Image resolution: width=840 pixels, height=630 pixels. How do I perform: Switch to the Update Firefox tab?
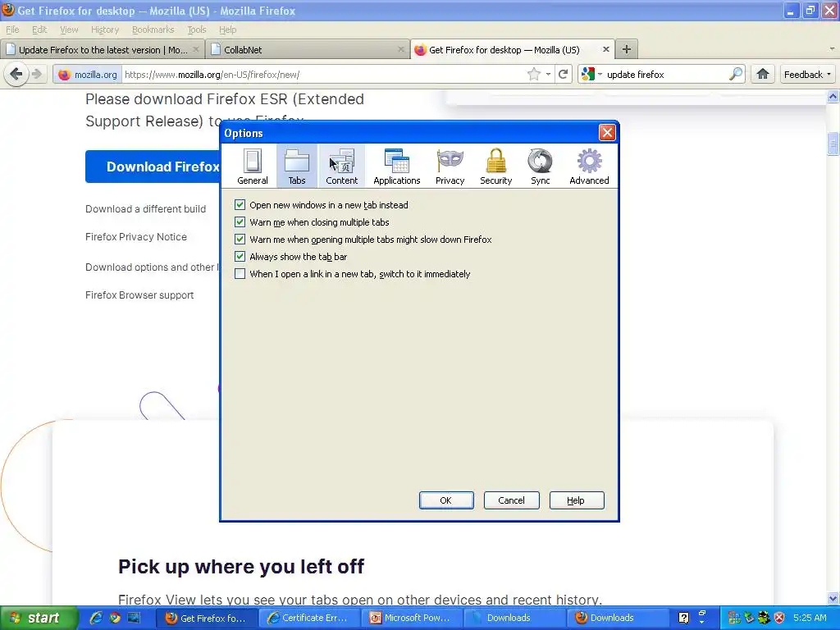coord(102,49)
